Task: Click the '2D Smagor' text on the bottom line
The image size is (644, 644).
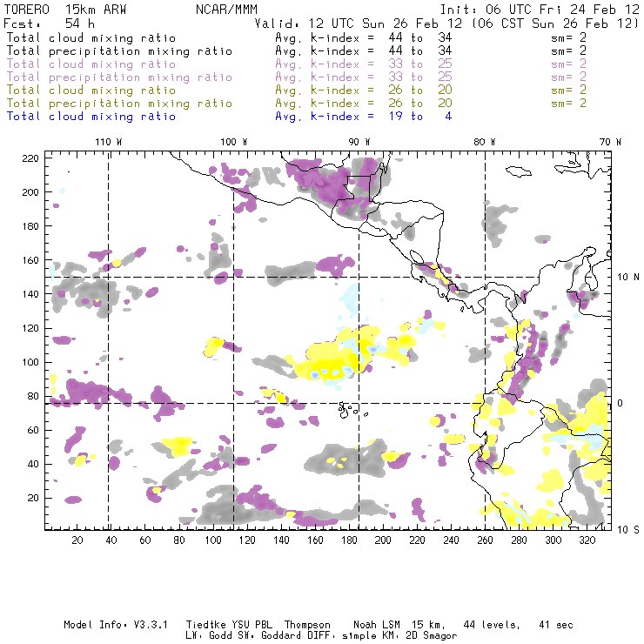Action: point(432,636)
